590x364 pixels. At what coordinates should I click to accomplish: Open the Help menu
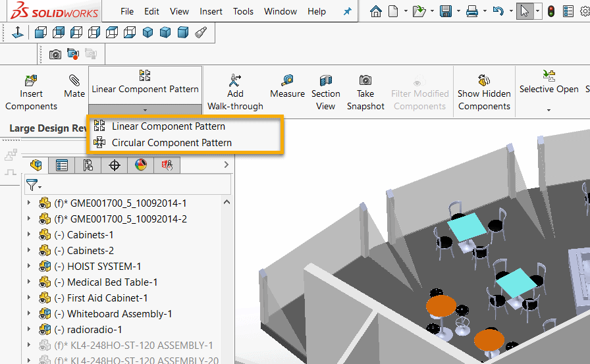(x=317, y=12)
